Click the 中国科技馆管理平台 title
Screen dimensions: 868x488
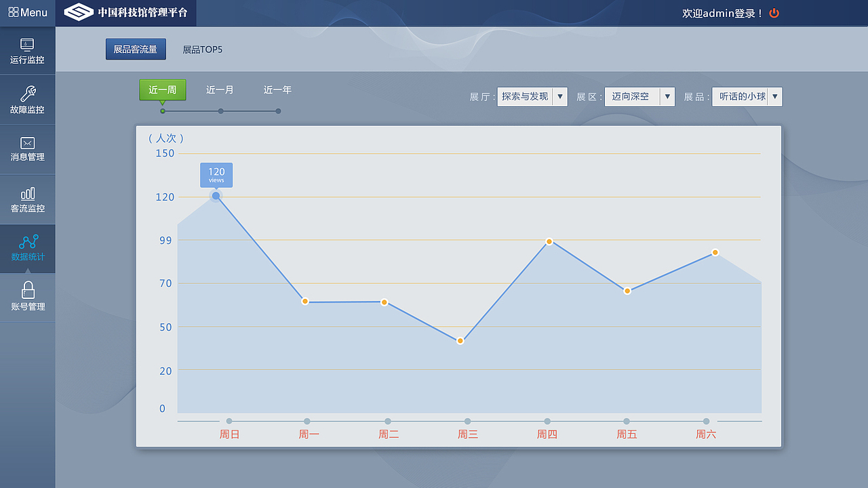point(142,12)
